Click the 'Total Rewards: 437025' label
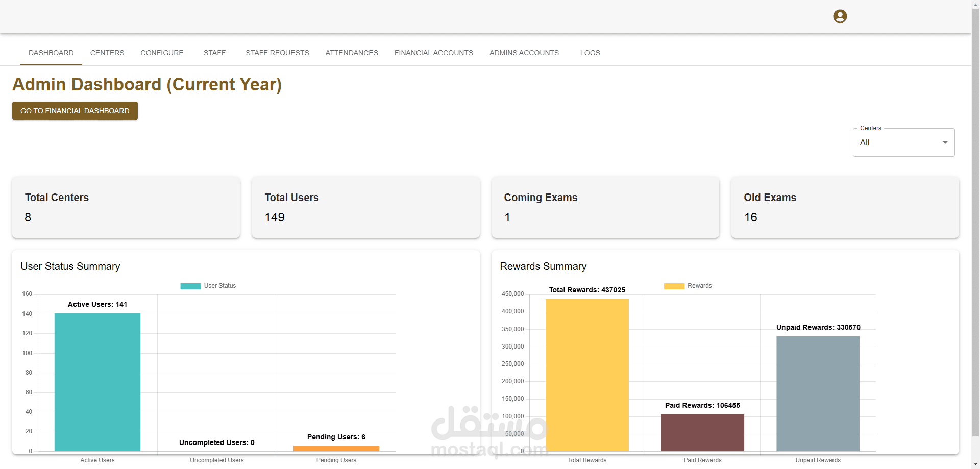The height and width of the screenshot is (469, 980). pos(587,290)
